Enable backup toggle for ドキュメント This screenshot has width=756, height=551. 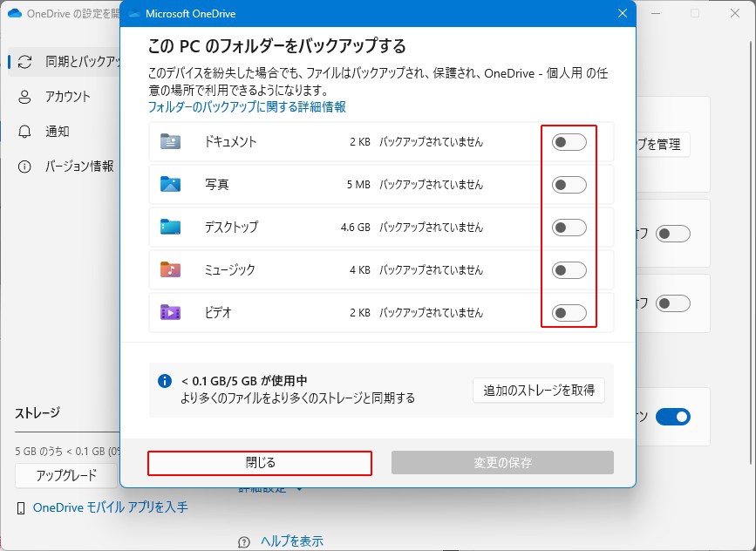pos(569,142)
